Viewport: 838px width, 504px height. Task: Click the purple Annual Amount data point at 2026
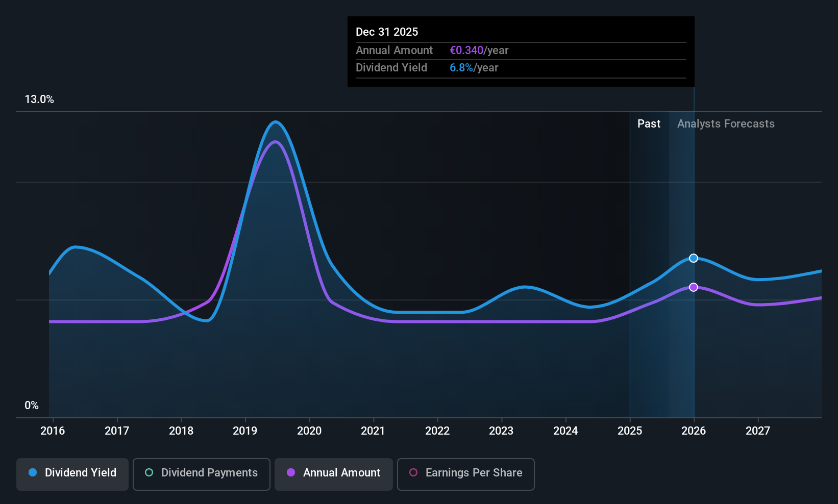[x=694, y=287]
